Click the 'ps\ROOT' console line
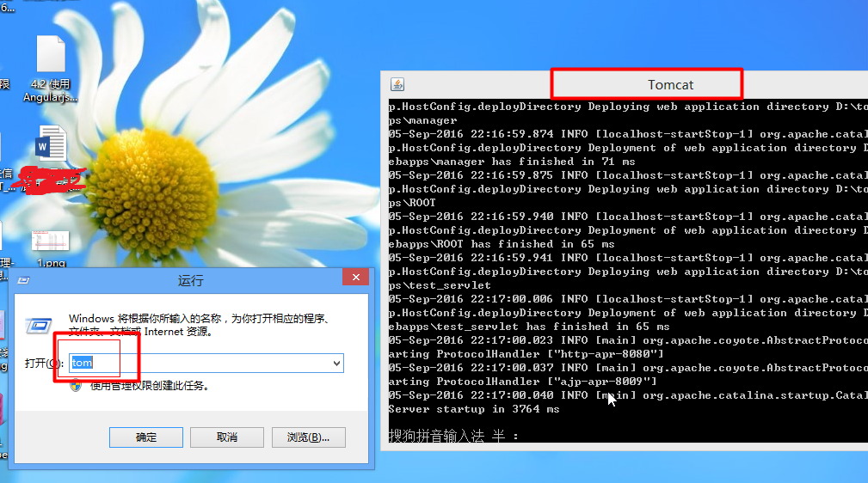Screen dimensions: 868x483 [x=412, y=203]
